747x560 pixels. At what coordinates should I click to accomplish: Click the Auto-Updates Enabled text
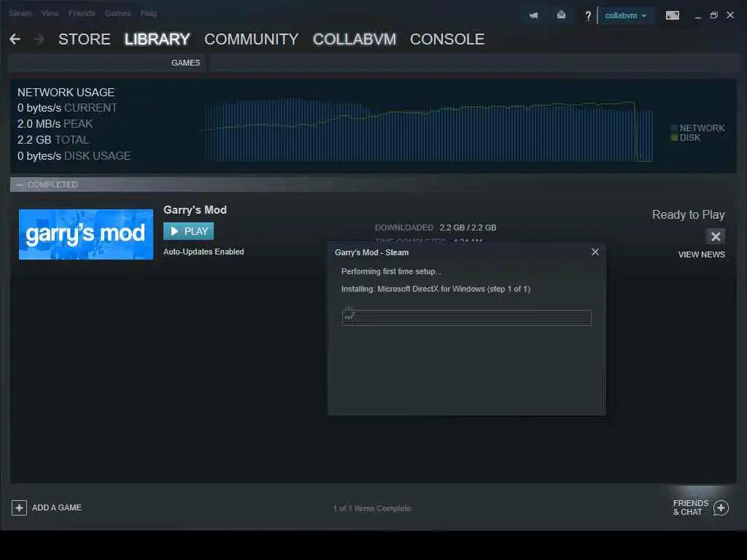click(204, 252)
